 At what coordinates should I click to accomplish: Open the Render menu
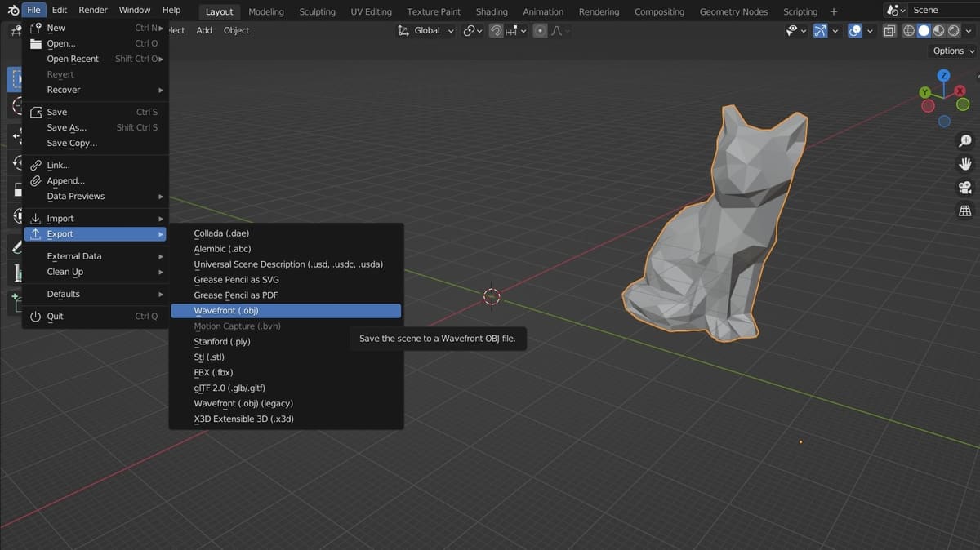coord(93,10)
